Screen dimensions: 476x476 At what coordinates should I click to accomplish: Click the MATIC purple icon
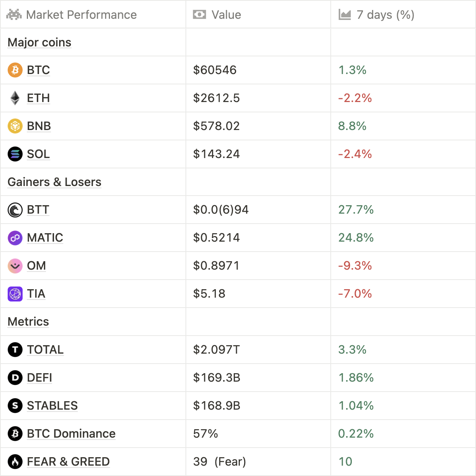(15, 238)
